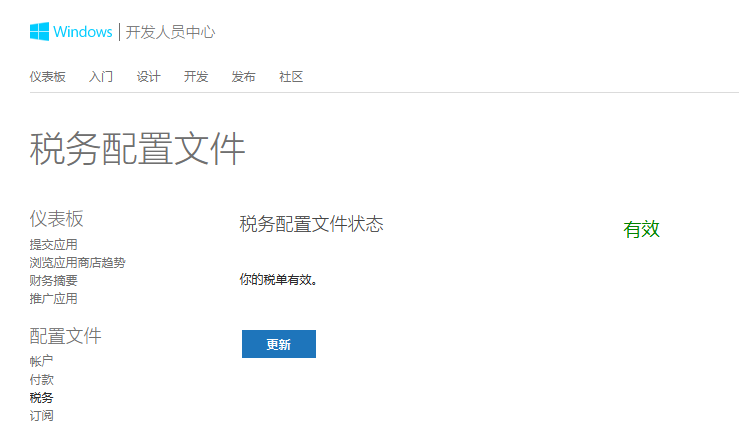Viewport: 739px width, 442px height.
Task: Open the 订阅 sidebar link
Action: click(41, 416)
